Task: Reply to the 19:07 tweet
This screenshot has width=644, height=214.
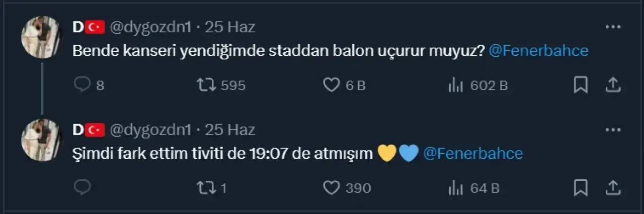Action: point(82,188)
